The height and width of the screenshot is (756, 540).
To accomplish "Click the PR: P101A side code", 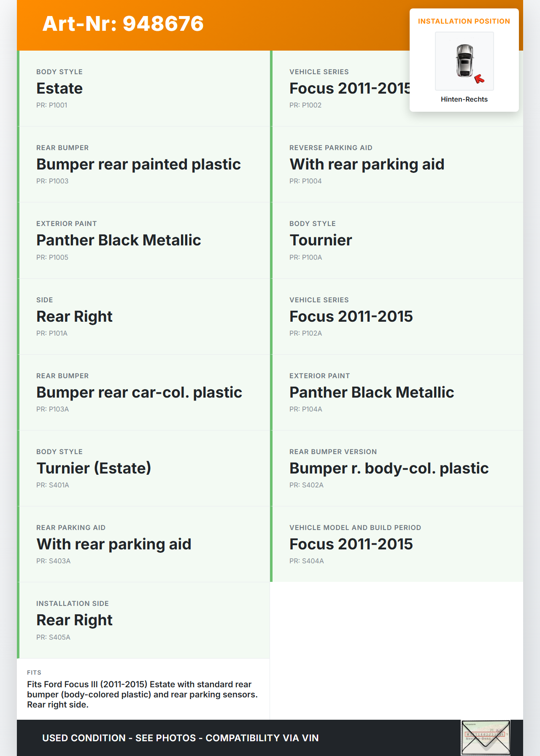I will [52, 333].
